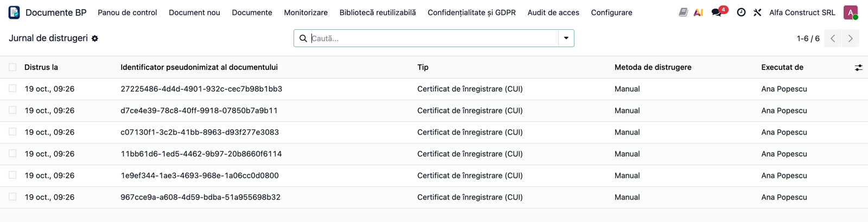Open record 11bb61d6-1ed5-4462-9b97-20b8660f6114

coord(201,154)
